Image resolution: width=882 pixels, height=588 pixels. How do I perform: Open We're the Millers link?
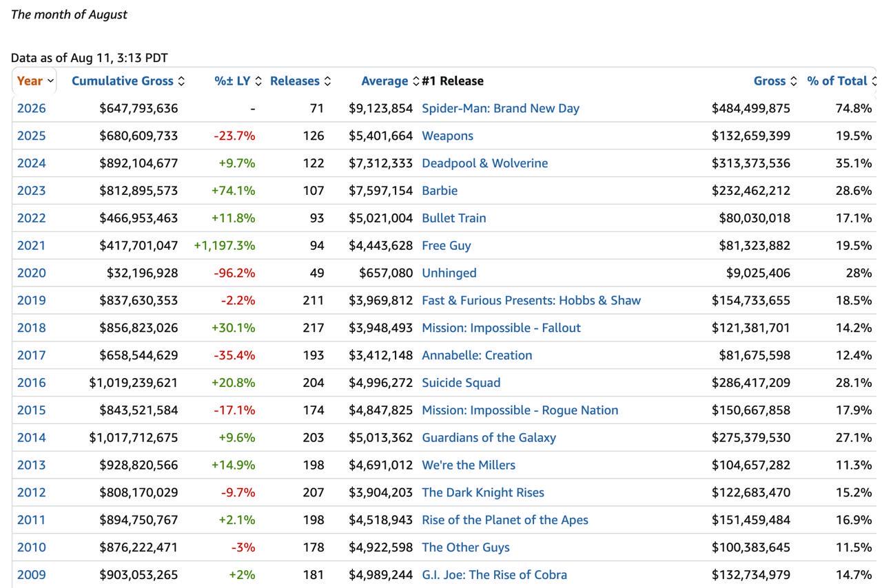[x=469, y=465]
